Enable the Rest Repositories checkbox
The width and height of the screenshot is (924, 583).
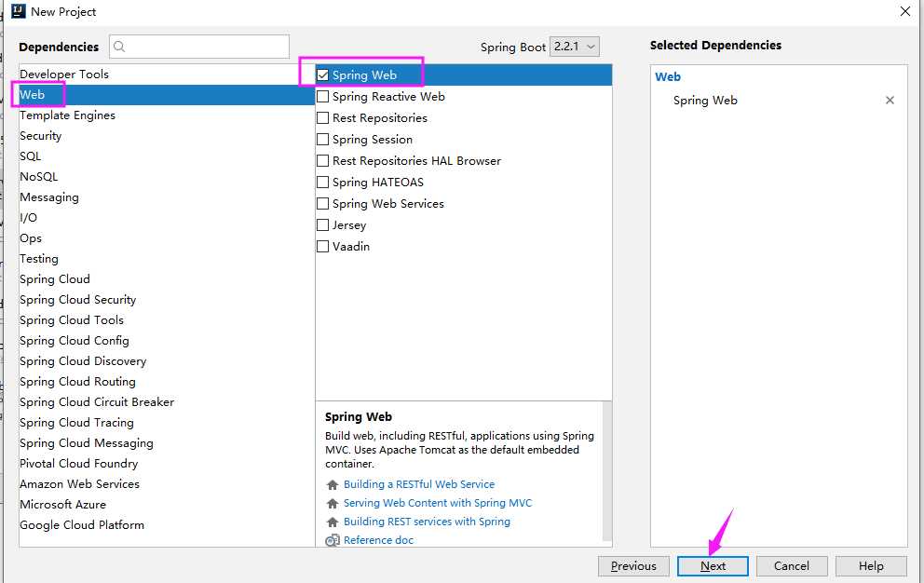[x=323, y=118]
